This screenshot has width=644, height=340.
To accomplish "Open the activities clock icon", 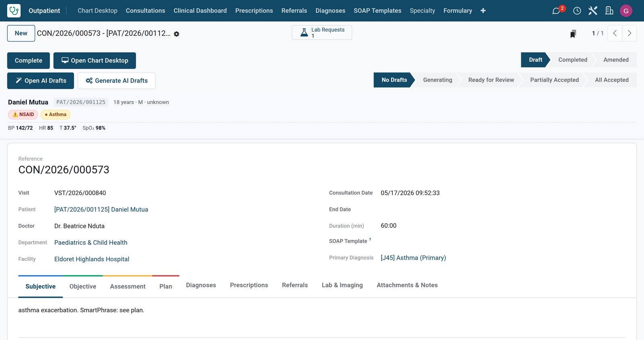I will pos(577,10).
